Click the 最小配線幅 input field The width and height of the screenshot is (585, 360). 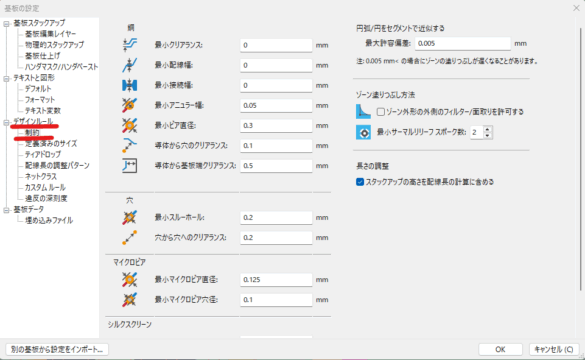[x=276, y=65]
